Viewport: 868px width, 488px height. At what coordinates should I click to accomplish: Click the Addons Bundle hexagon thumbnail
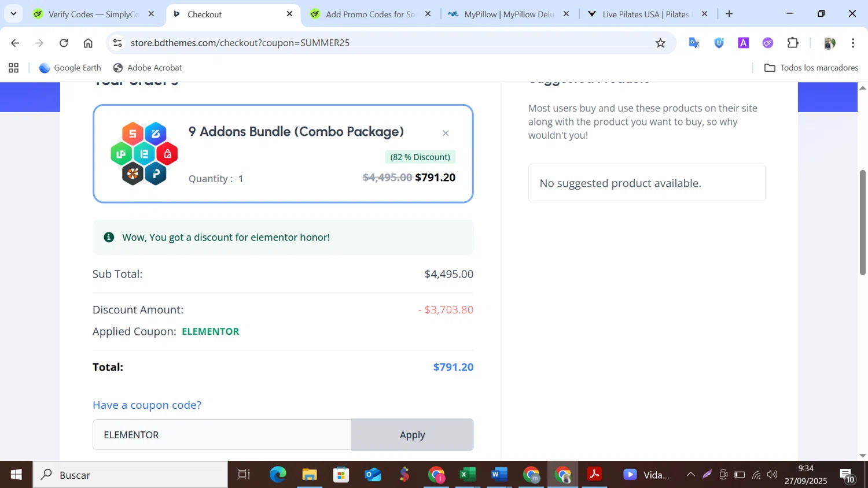click(x=144, y=154)
